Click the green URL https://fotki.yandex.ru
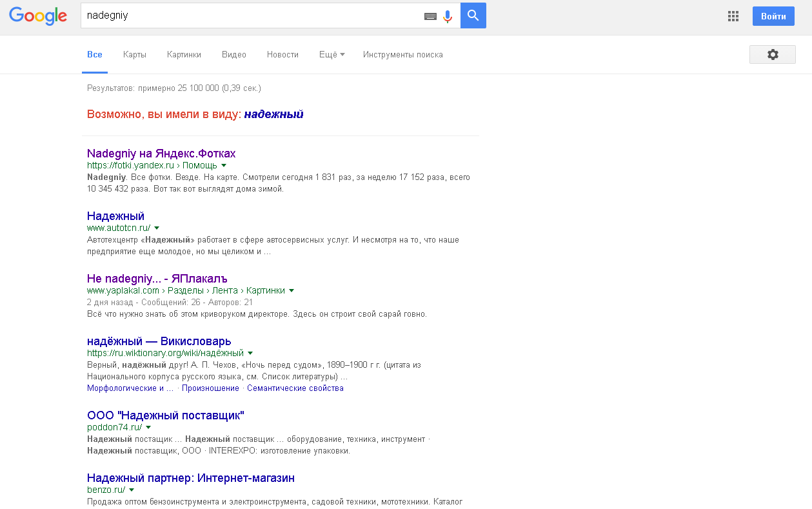The height and width of the screenshot is (509, 812). 131,166
